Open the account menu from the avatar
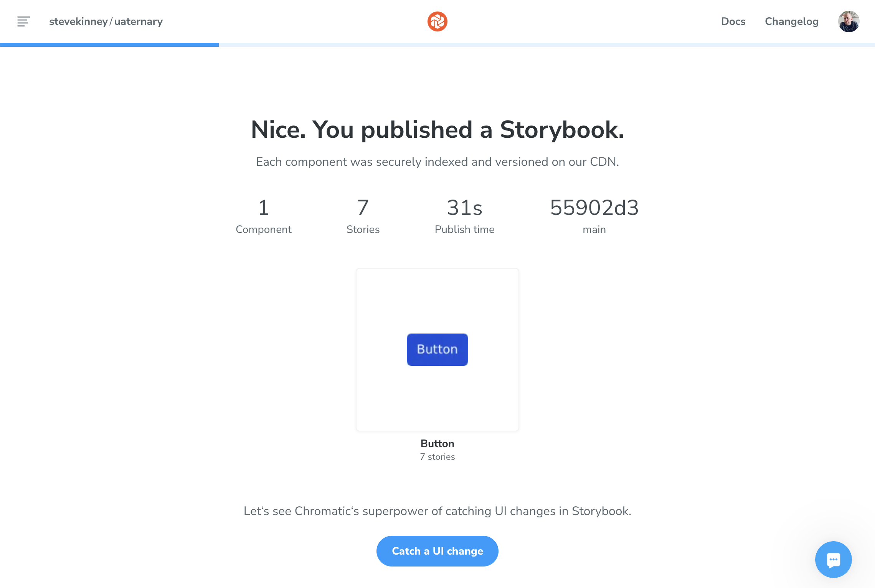 pos(849,21)
